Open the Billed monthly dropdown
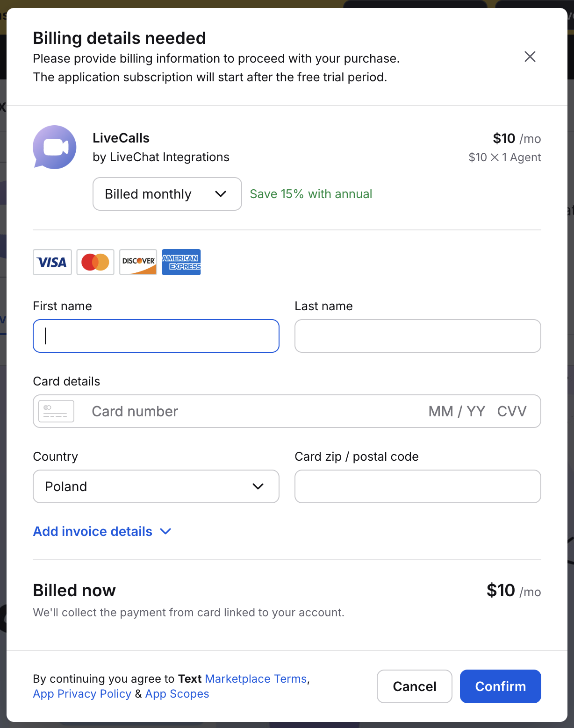This screenshot has height=728, width=574. (167, 194)
